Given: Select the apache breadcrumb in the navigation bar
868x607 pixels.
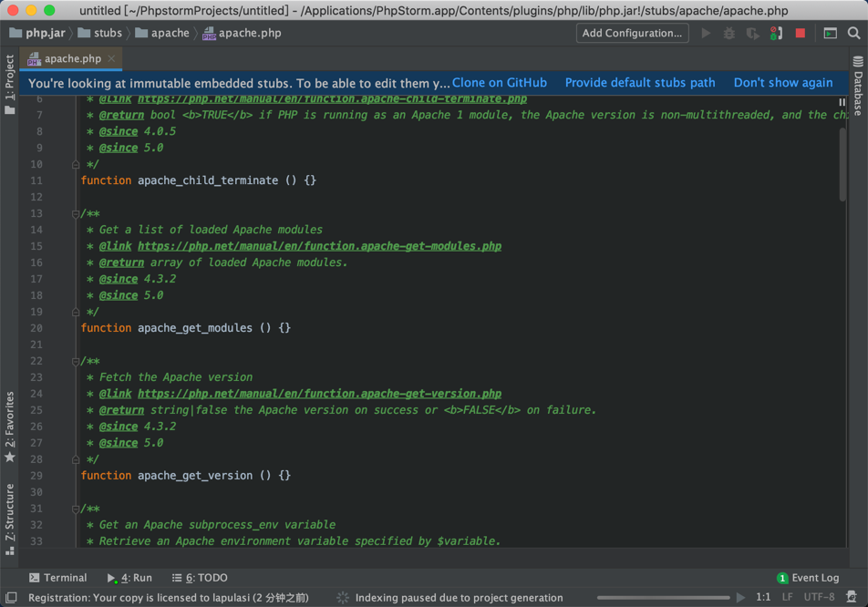Looking at the screenshot, I should tap(162, 32).
